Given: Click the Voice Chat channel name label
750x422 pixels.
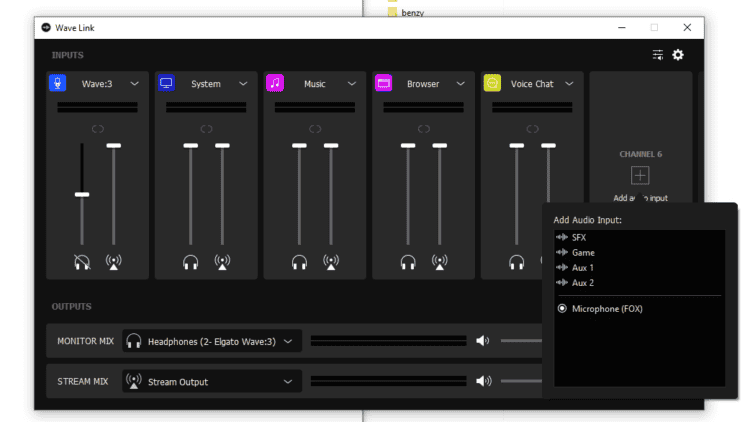Looking at the screenshot, I should (532, 84).
